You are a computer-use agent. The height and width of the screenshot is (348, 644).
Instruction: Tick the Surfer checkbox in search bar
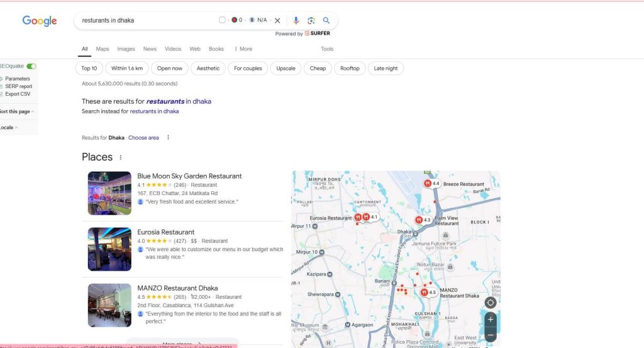pyautogui.click(x=222, y=20)
